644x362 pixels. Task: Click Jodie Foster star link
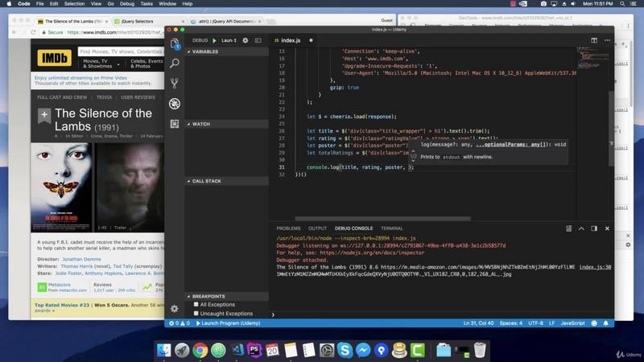68,274
